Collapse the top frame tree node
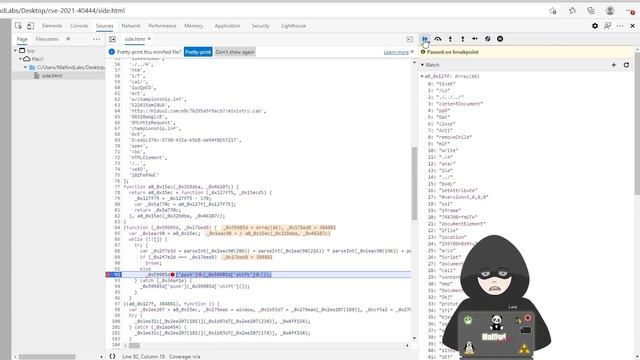Image resolution: width=640 pixels, height=360 pixels. [16, 51]
